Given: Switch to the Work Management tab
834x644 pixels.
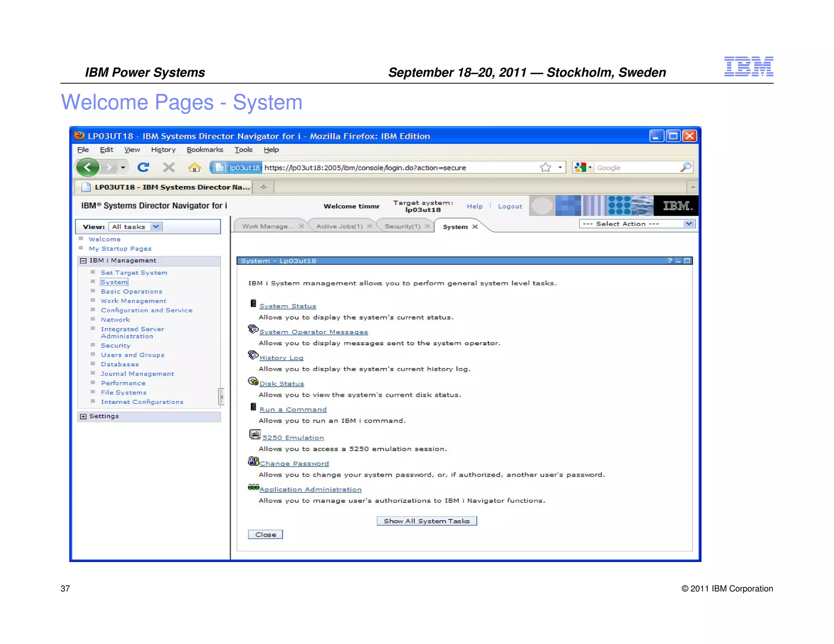Looking at the screenshot, I should pos(268,226).
